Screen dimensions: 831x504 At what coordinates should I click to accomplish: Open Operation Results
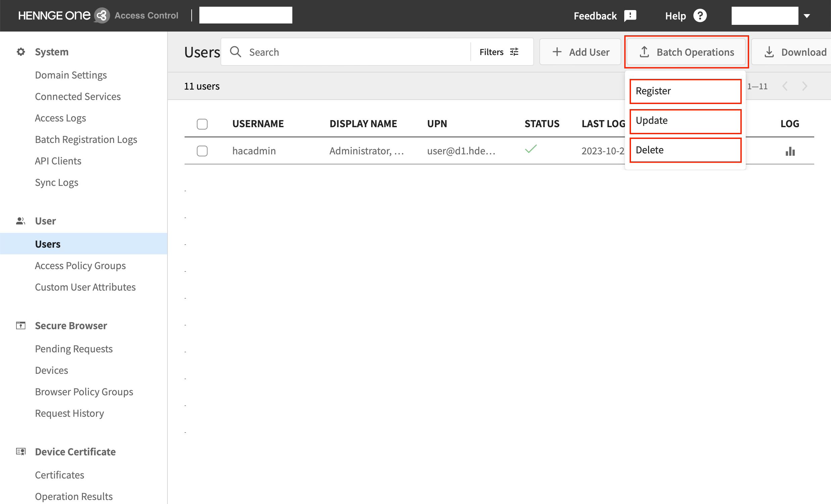pyautogui.click(x=74, y=496)
